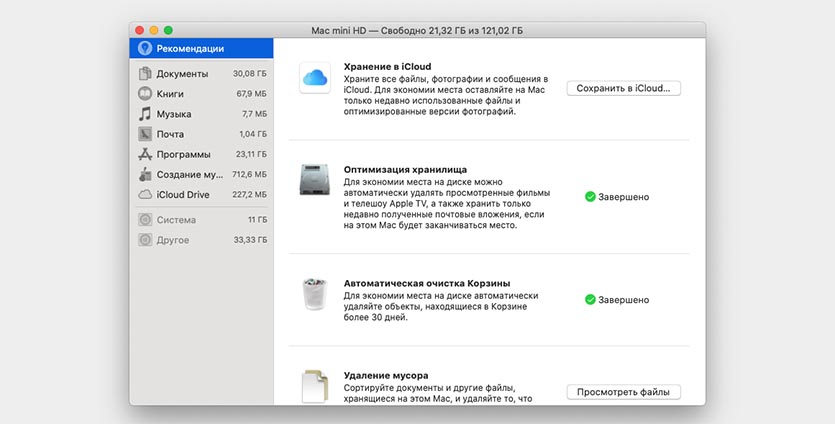Click the green fullscreen window button

pos(168,31)
